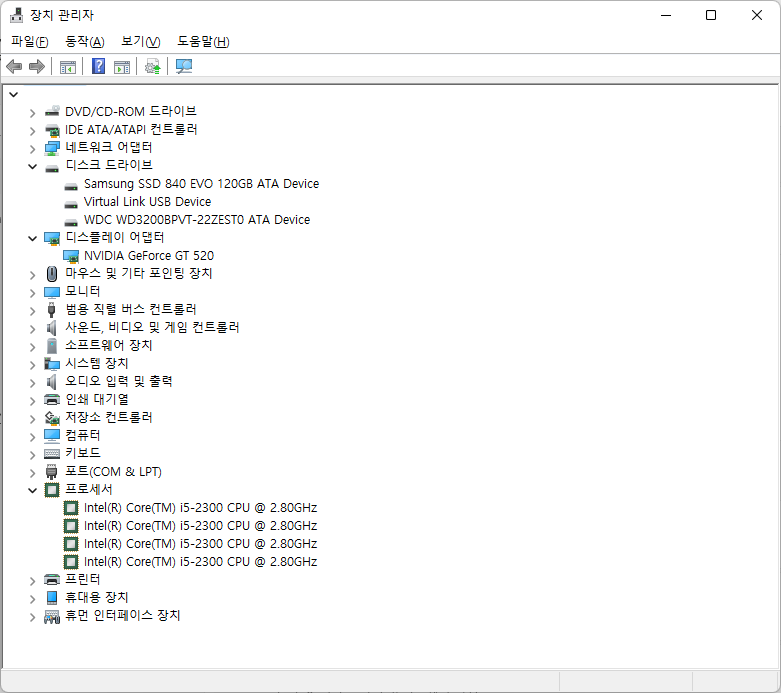Select the 포트(COM & LPT) label
The height and width of the screenshot is (693, 781).
(114, 471)
